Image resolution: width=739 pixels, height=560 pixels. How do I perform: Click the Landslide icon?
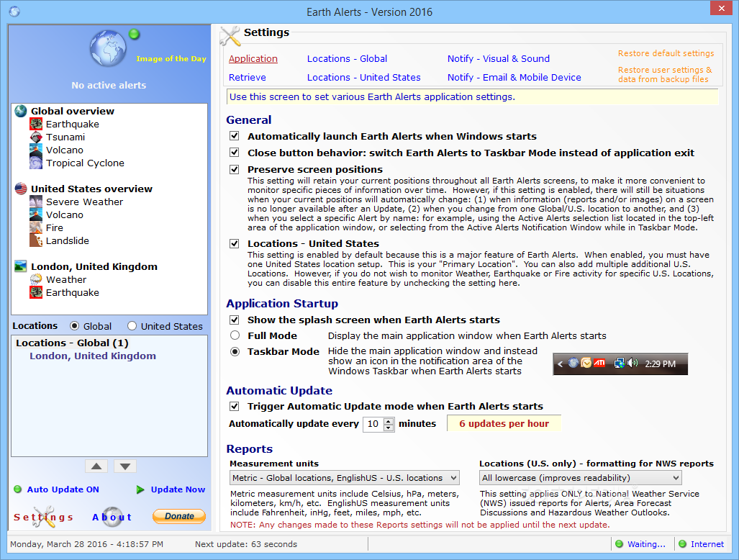pos(36,241)
